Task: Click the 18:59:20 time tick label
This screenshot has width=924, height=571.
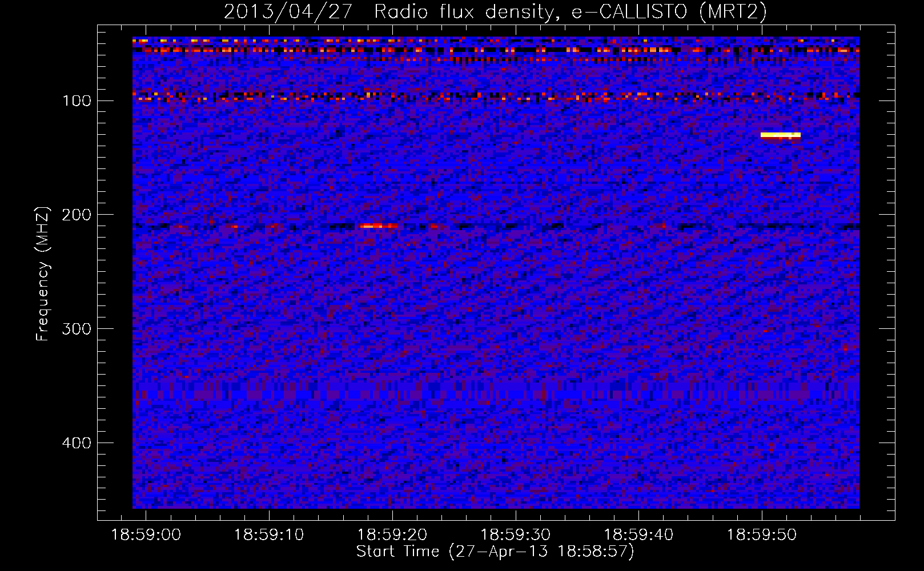Action: 392,535
